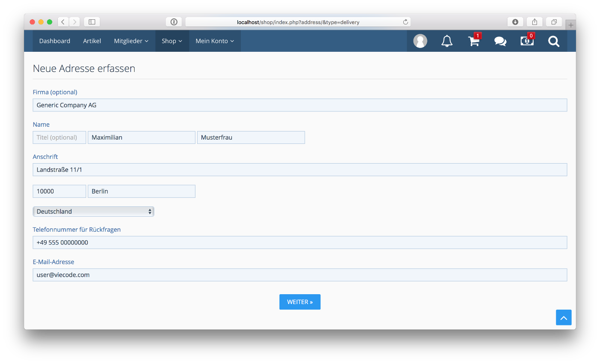Toggle the Safari sidebar
Screen dimensions: 600x364
click(x=92, y=22)
